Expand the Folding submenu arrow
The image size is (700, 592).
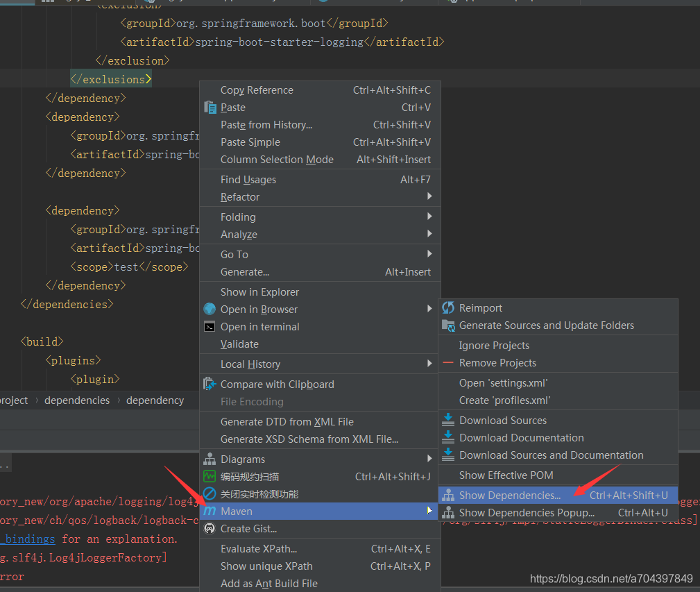(429, 217)
